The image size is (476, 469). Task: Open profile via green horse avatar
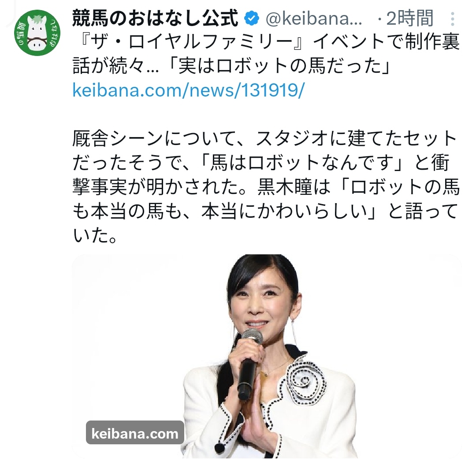pos(37,33)
